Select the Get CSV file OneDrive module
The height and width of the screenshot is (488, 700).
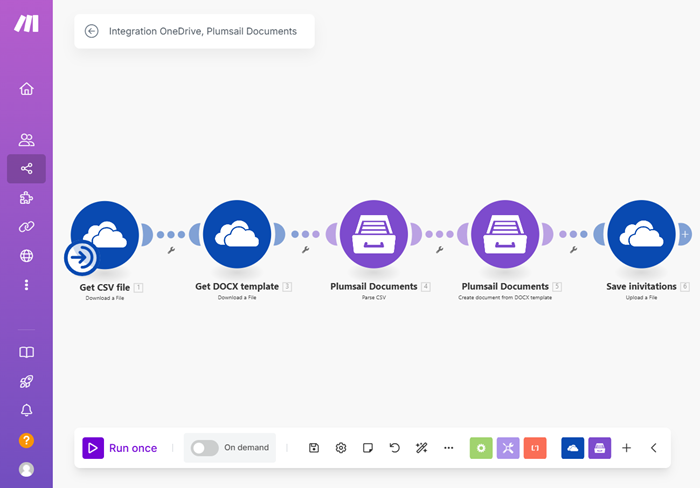pos(105,235)
